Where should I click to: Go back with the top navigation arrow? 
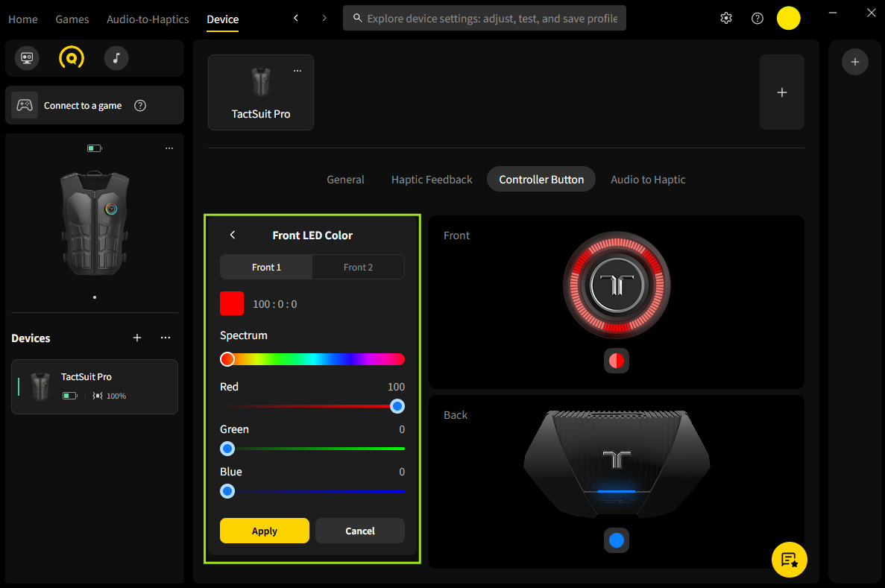[x=296, y=18]
